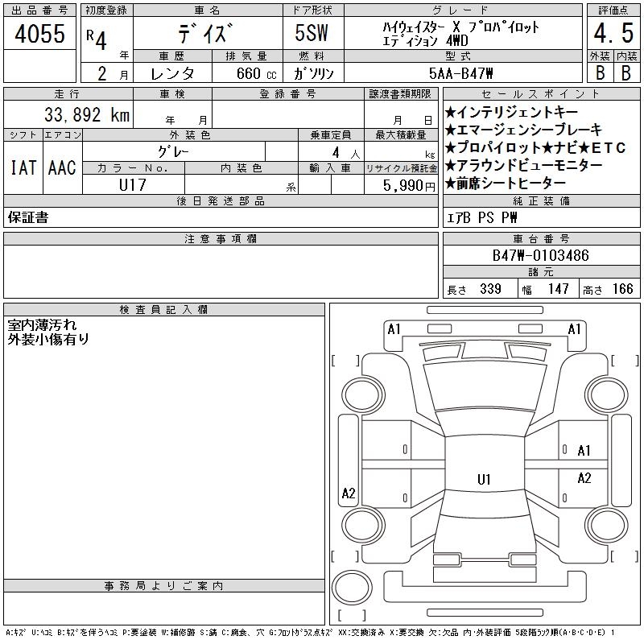
Task: Click inspector note 外装小傷有り
Action: [48, 339]
